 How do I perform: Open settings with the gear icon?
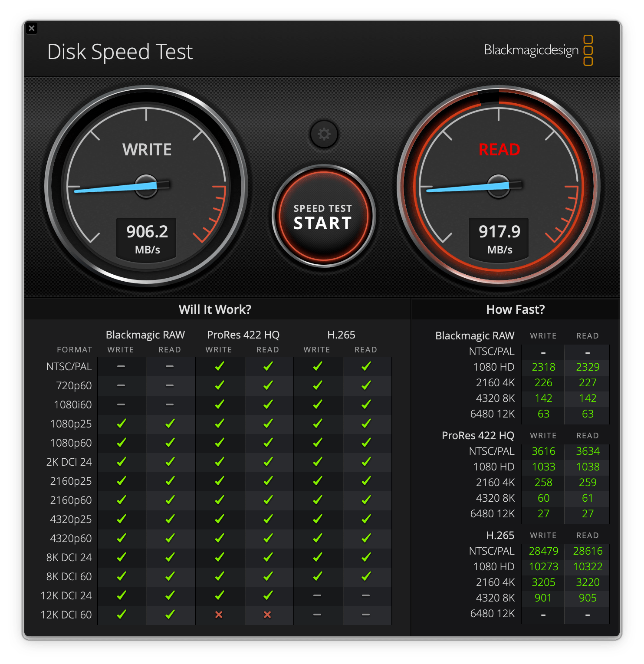tap(324, 134)
